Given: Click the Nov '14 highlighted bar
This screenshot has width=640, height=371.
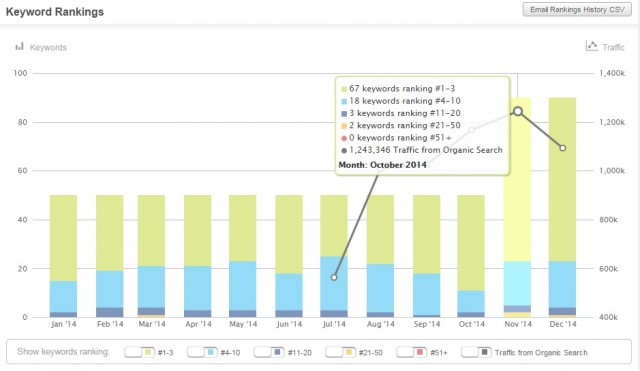Looking at the screenshot, I should click(518, 207).
